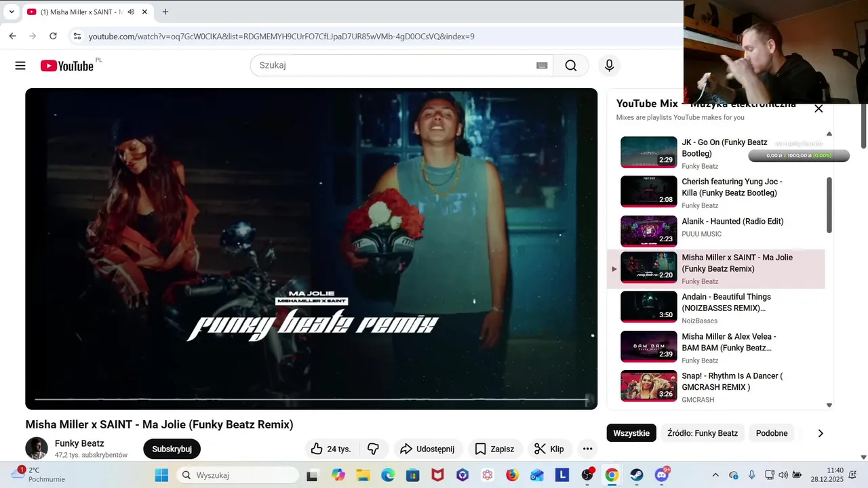Image resolution: width=868 pixels, height=488 pixels.
Task: Create a clip with Klip button
Action: tap(549, 449)
